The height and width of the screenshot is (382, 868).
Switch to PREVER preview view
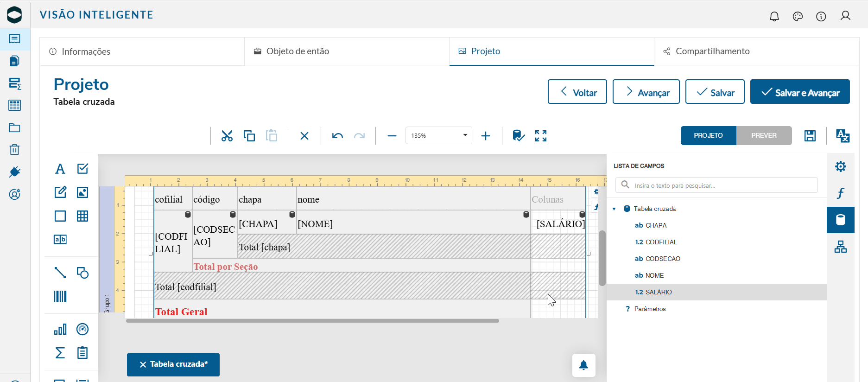pos(764,135)
